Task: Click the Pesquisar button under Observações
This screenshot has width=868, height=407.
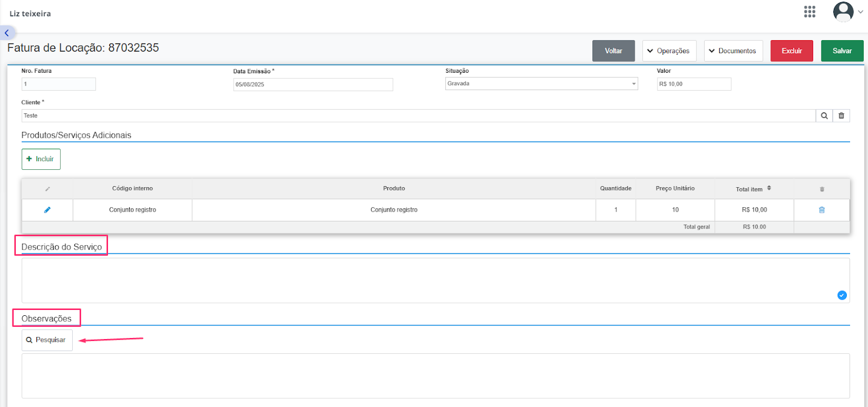Action: coord(47,340)
